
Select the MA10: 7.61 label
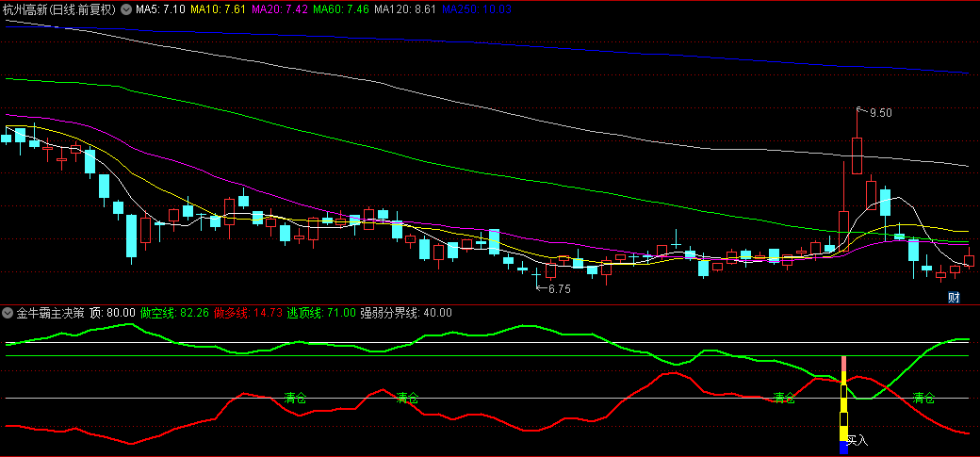click(x=219, y=9)
